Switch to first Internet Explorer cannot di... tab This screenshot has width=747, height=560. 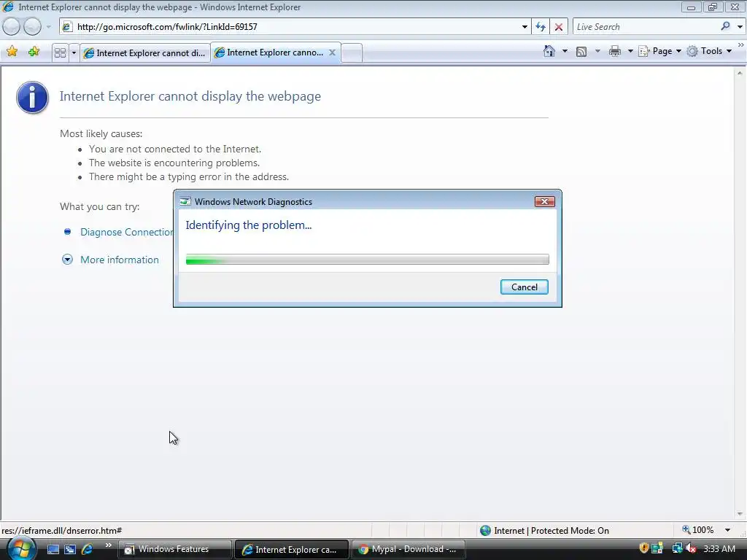point(145,52)
